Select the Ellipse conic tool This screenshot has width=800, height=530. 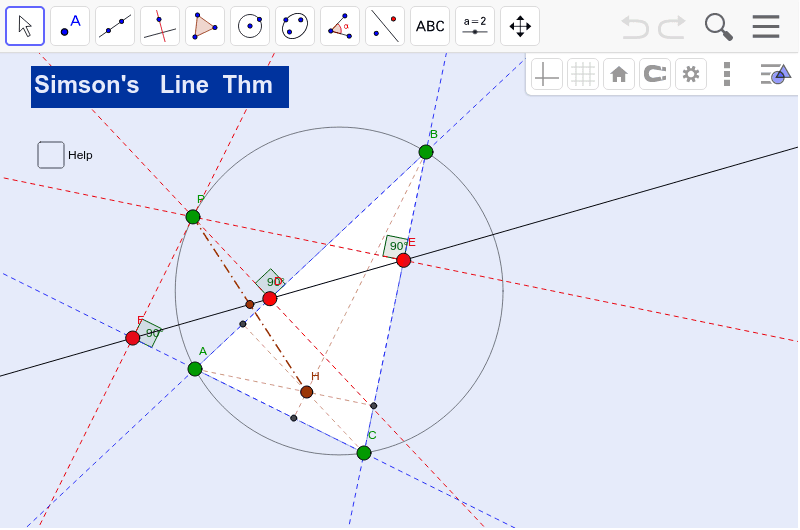pyautogui.click(x=295, y=26)
